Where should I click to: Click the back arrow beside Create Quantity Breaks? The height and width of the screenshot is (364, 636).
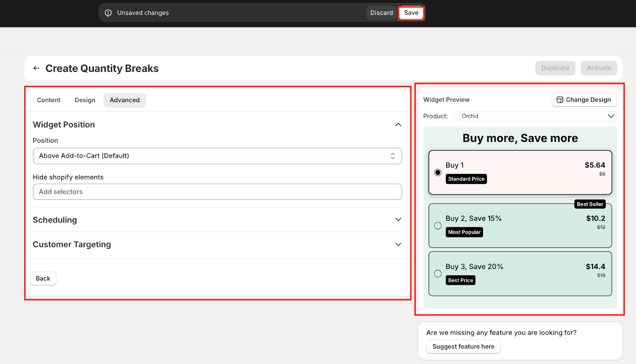pos(36,68)
